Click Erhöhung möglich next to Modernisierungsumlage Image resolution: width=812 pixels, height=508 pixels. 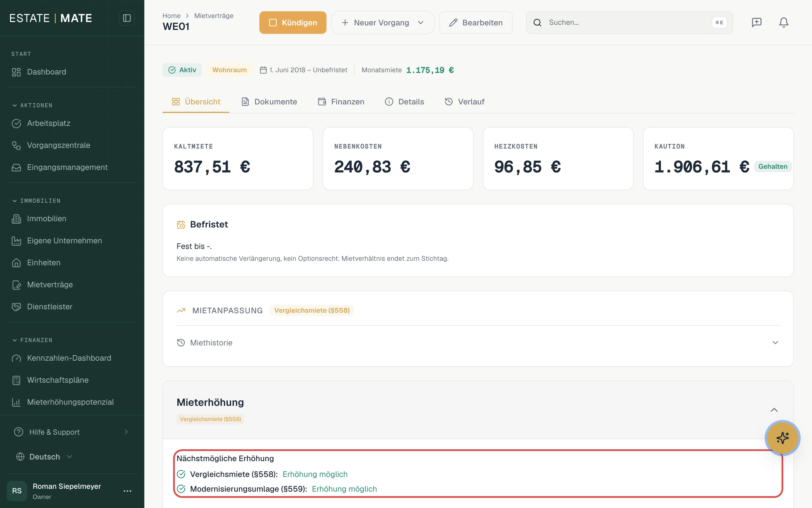point(344,489)
